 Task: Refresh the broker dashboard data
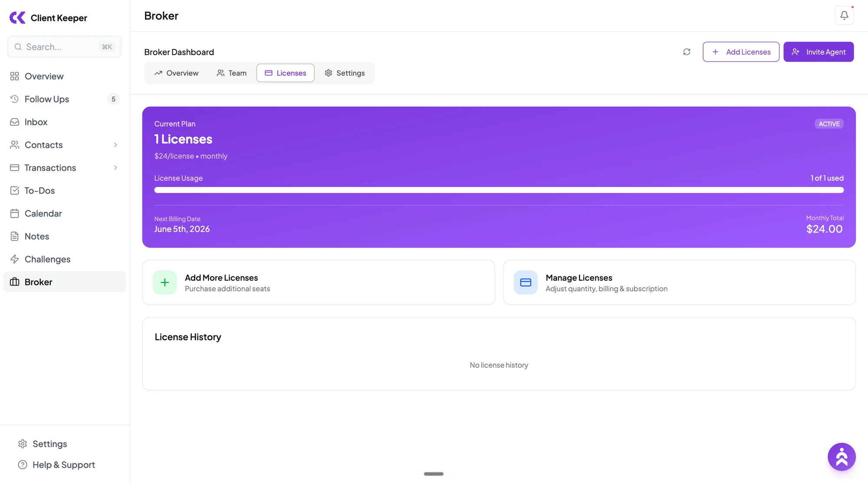(x=687, y=52)
